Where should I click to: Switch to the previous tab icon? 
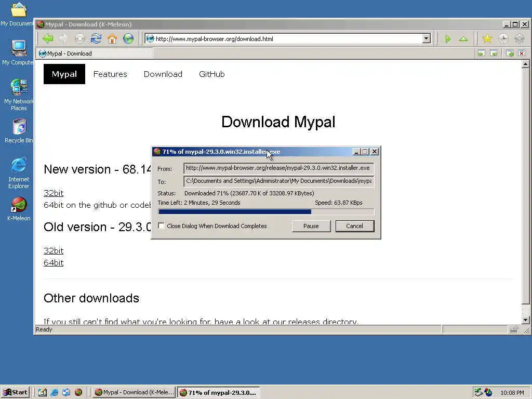(482, 54)
